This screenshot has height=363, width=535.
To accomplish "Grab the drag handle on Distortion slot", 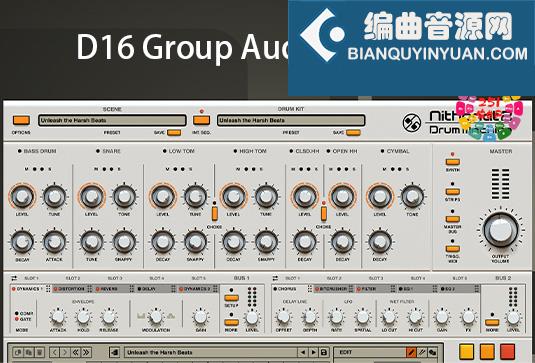I will click(x=90, y=289).
